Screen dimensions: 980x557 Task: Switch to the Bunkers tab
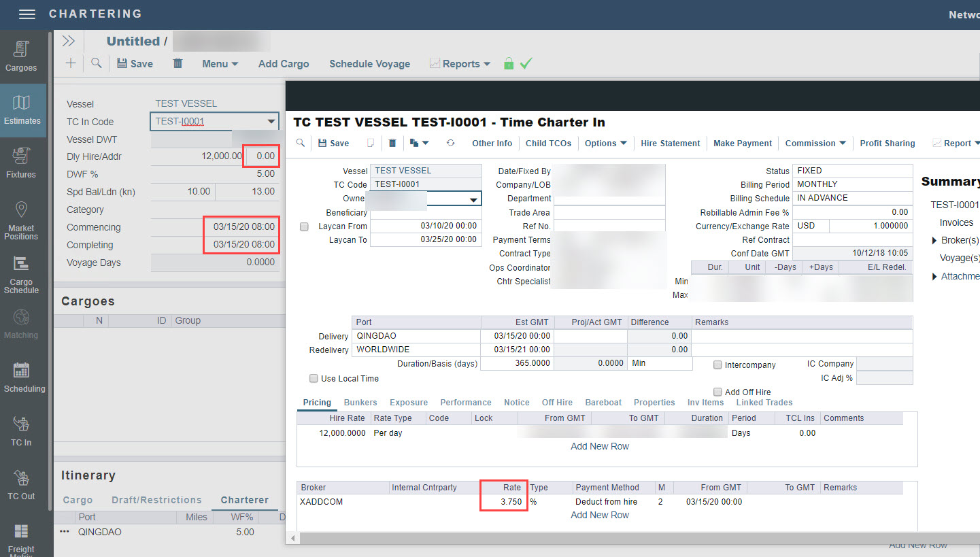[360, 403]
